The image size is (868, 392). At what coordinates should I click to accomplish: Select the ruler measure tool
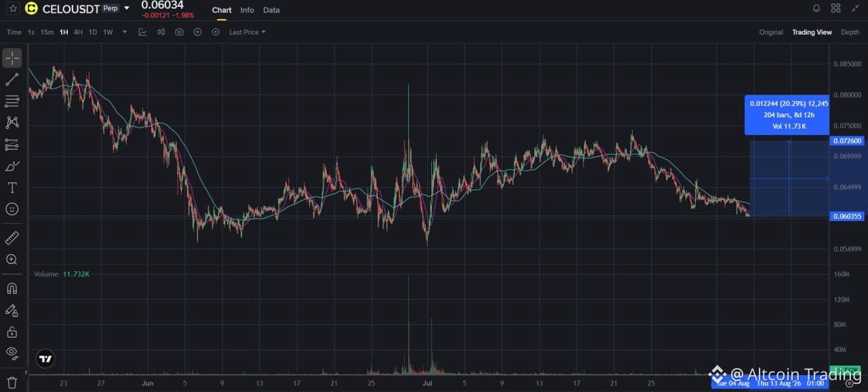[12, 238]
